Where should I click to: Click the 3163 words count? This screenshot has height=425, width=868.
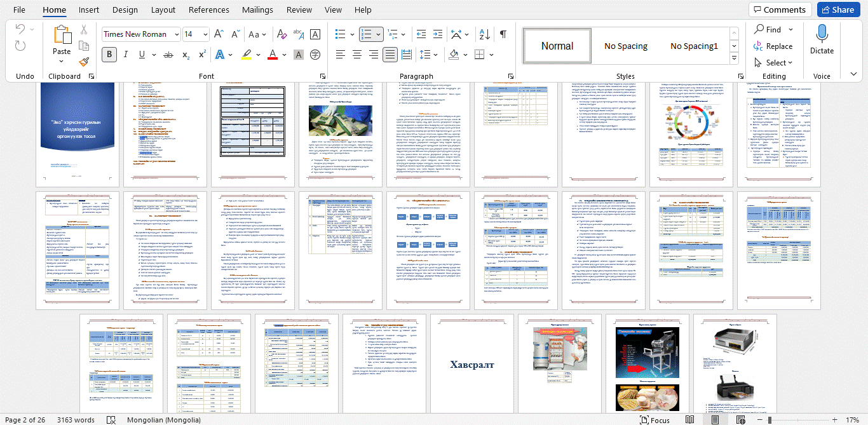click(76, 420)
